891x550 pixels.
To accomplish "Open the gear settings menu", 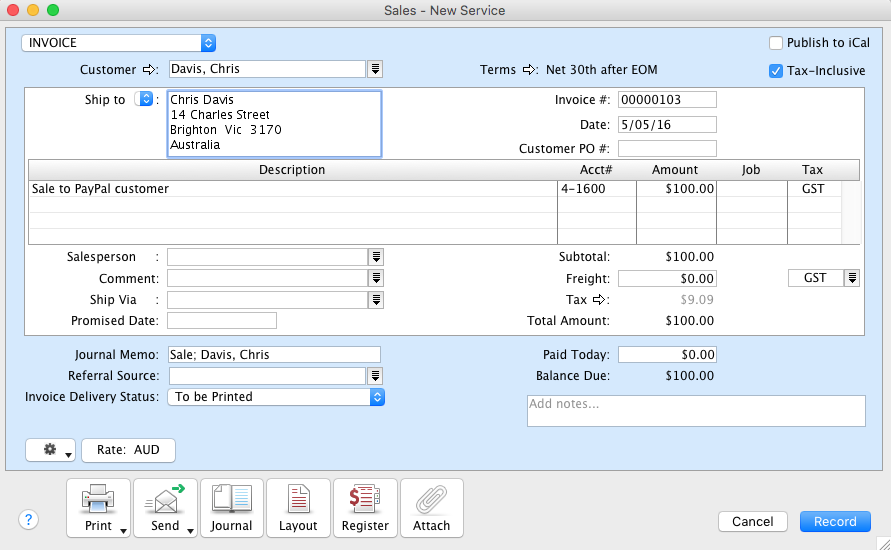I will [x=51, y=450].
